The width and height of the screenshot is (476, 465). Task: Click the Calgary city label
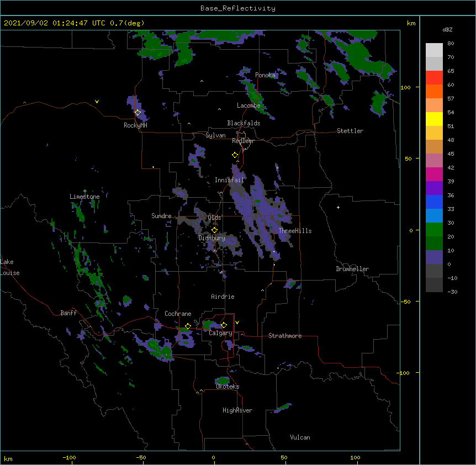220,333
